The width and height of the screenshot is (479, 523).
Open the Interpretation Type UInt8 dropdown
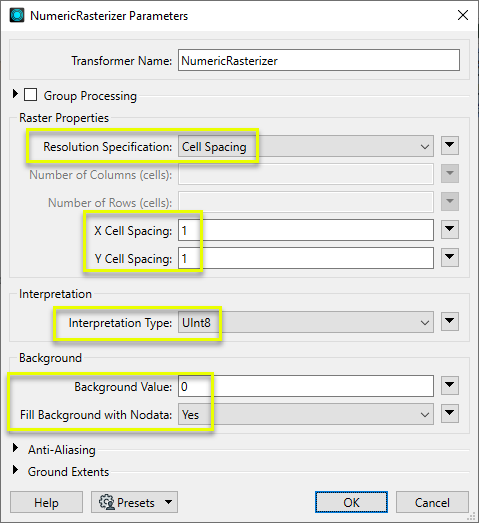[x=306, y=322]
